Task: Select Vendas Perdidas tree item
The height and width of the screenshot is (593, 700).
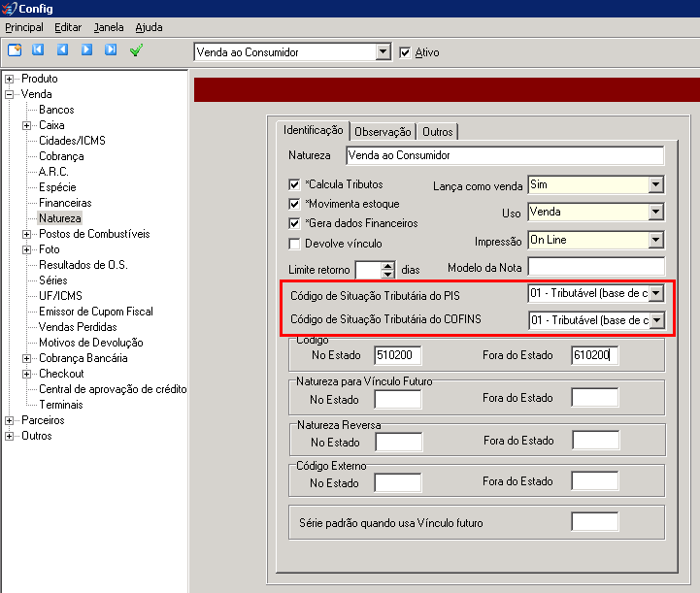Action: 78,327
